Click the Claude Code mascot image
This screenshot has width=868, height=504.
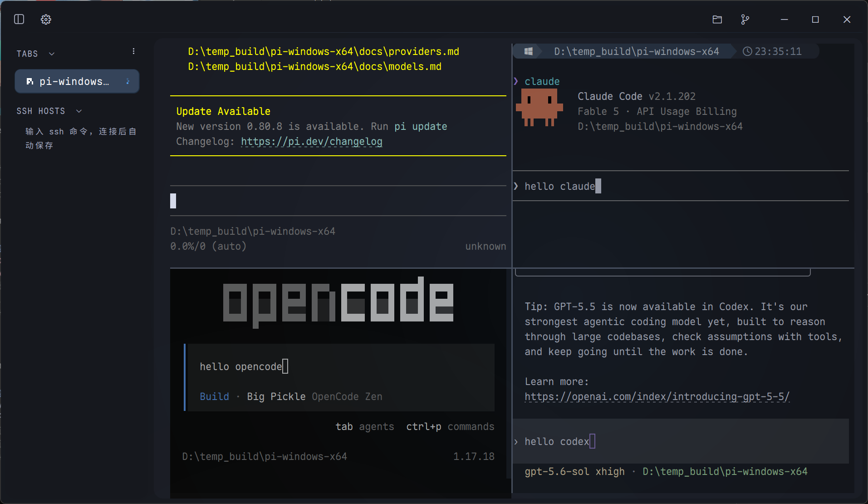[539, 108]
